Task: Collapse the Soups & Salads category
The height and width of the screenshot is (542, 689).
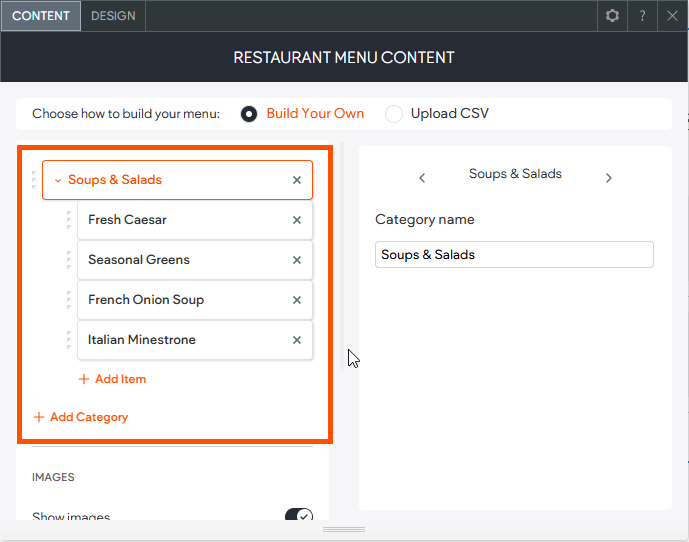Action: [x=58, y=181]
